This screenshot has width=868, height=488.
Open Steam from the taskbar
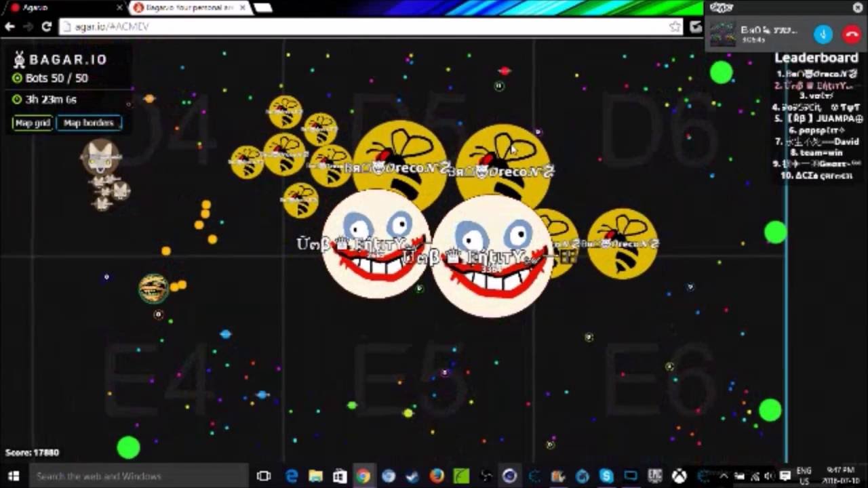pyautogui.click(x=412, y=476)
